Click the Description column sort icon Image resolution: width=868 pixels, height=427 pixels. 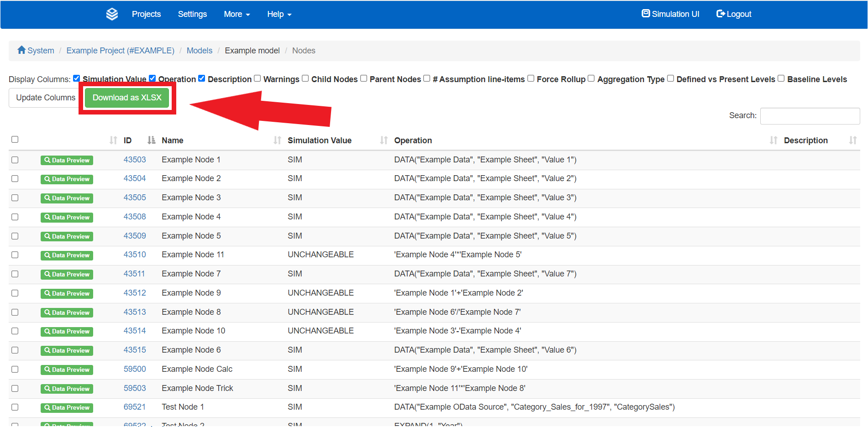[x=853, y=140]
